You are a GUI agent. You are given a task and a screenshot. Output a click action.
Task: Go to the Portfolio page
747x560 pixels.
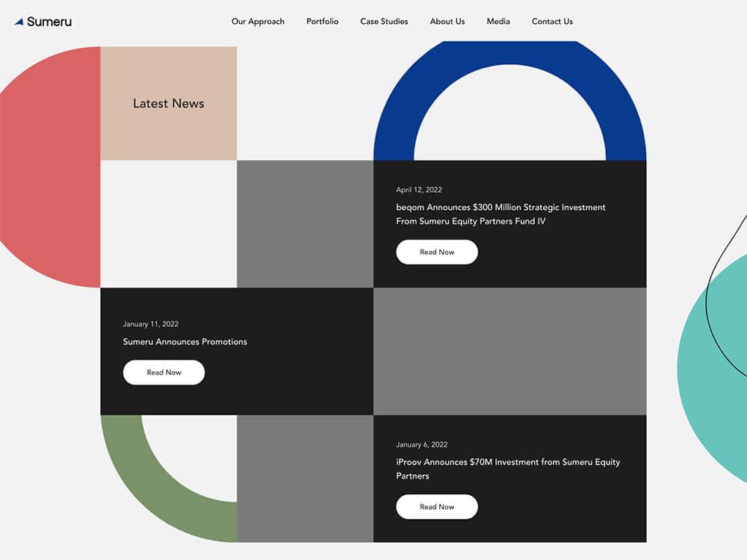coord(322,22)
